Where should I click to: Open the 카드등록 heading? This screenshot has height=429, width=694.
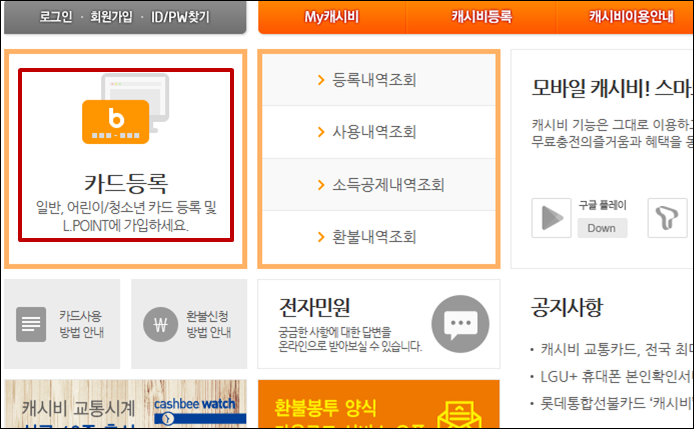pos(126,183)
